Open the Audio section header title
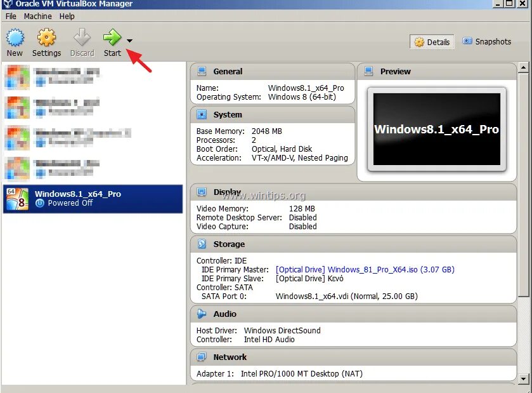 pos(224,314)
